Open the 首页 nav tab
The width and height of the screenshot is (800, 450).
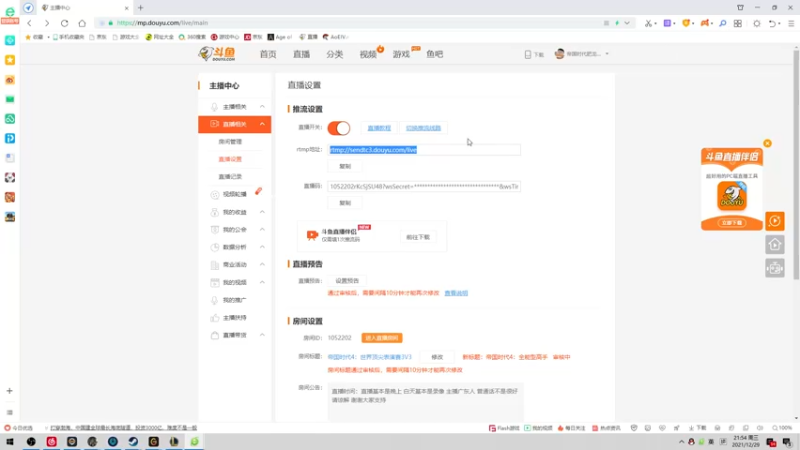tap(268, 54)
